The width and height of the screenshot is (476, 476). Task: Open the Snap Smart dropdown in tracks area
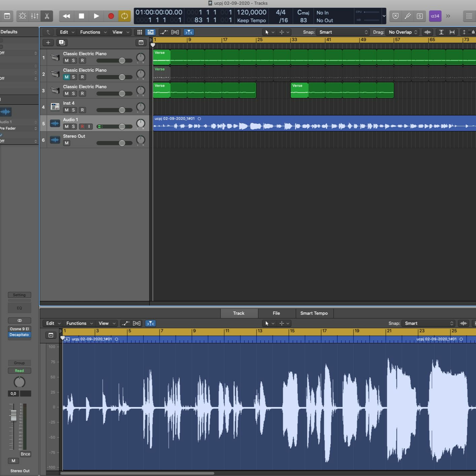343,32
